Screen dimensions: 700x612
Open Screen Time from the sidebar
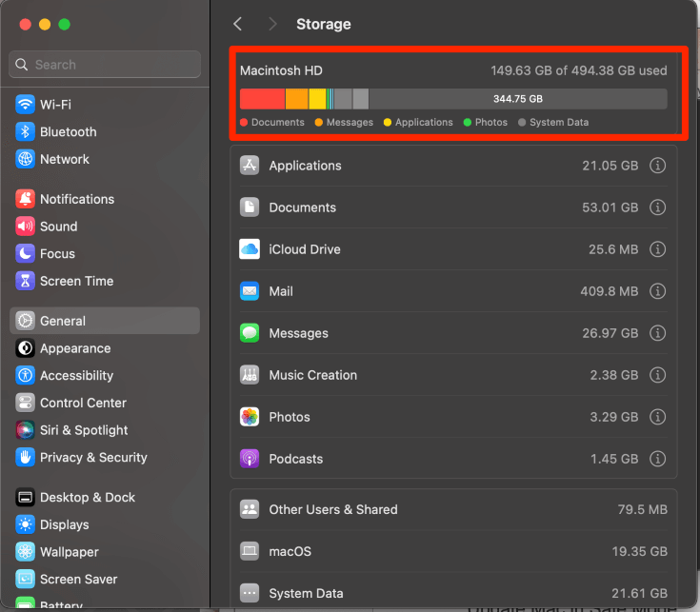pyautogui.click(x=76, y=281)
